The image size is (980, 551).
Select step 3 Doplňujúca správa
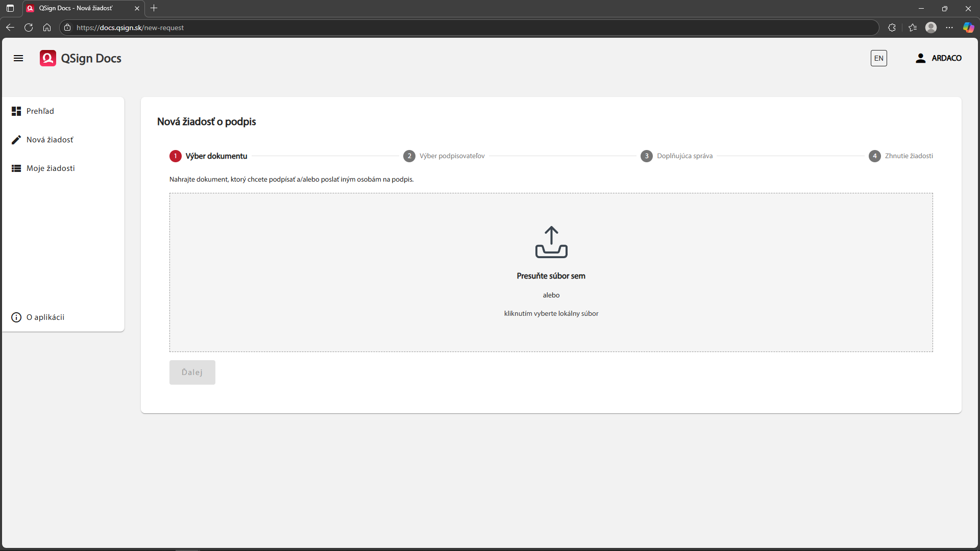[676, 156]
